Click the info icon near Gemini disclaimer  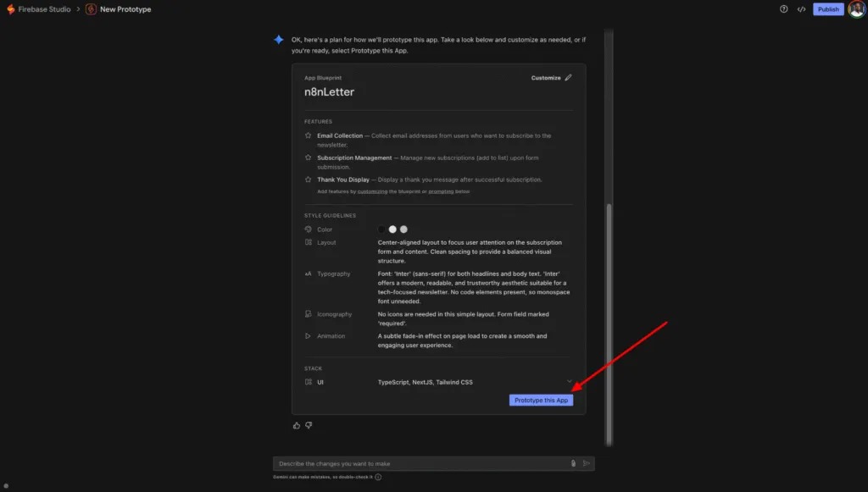pyautogui.click(x=378, y=477)
